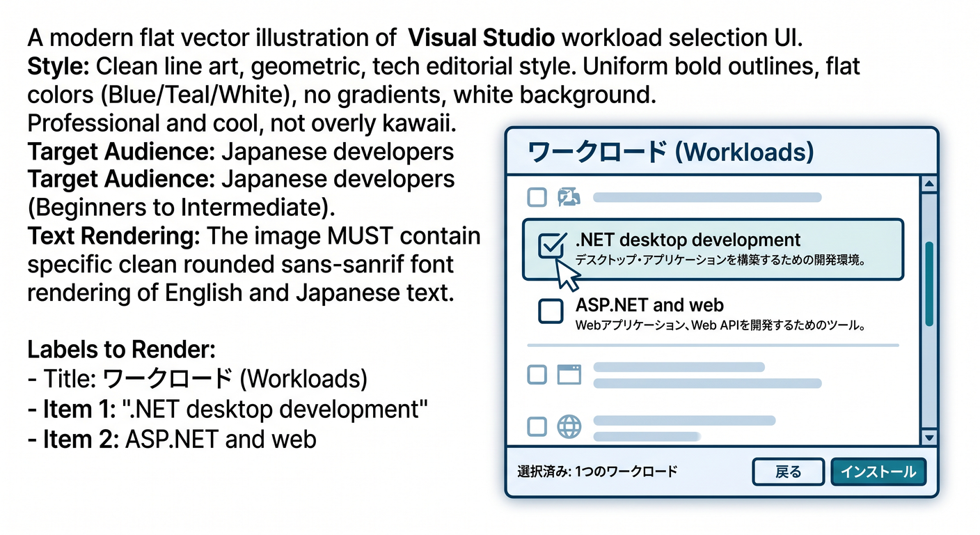Screen dimensions: 980x535
Task: Click the scrollbar up arrow
Action: [928, 184]
